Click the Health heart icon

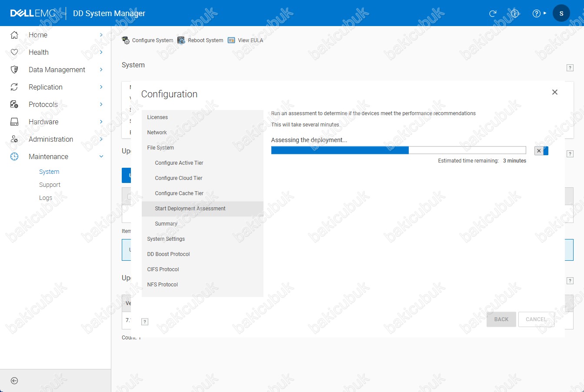tap(14, 52)
